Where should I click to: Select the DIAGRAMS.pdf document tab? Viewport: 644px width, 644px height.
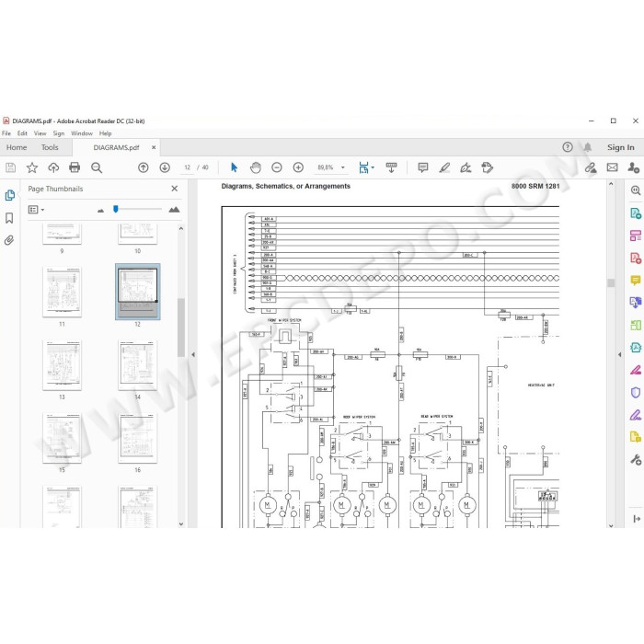116,147
